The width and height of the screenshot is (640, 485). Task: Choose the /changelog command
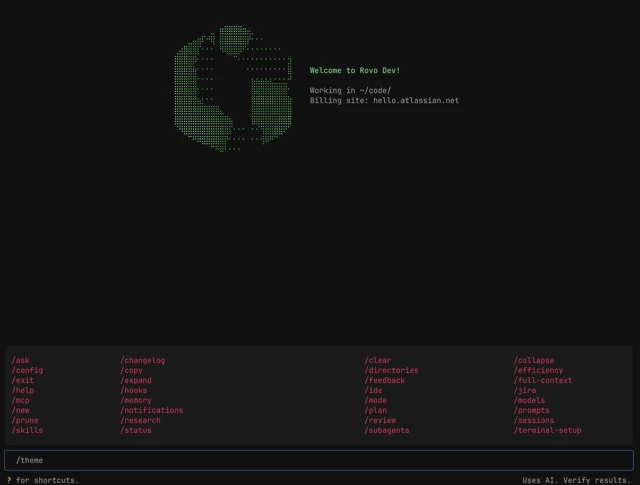coord(143,360)
